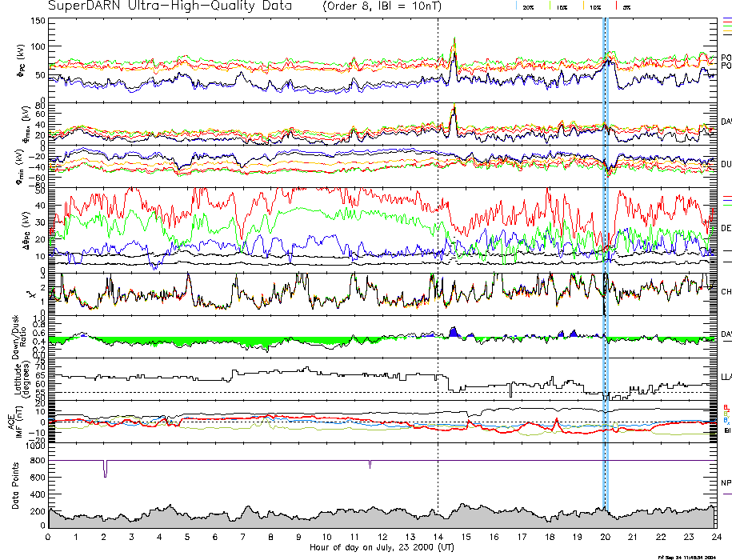Screen dimensions: 732x560
Task: Select the red Bz legend label
Action: (x=726, y=406)
